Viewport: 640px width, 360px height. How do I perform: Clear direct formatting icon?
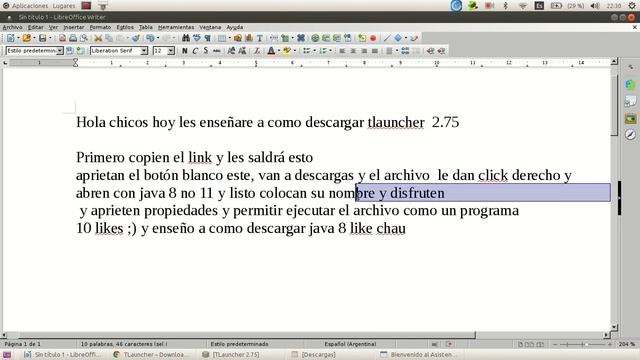[257, 51]
